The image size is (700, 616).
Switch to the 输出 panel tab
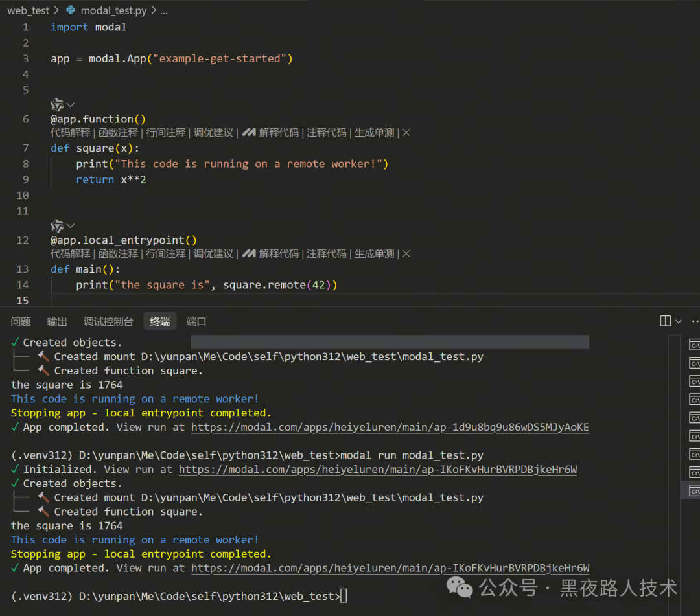pos(56,322)
